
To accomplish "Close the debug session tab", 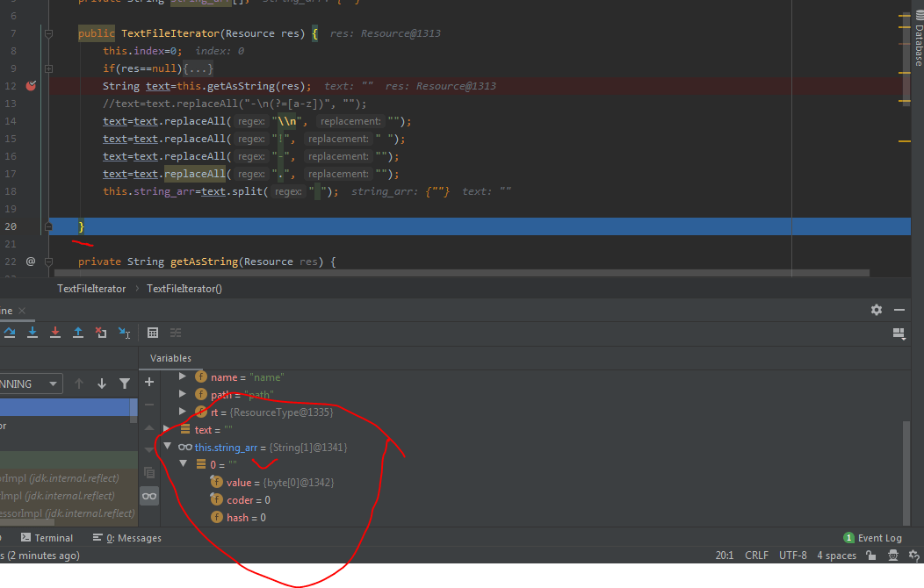I will click(x=22, y=310).
